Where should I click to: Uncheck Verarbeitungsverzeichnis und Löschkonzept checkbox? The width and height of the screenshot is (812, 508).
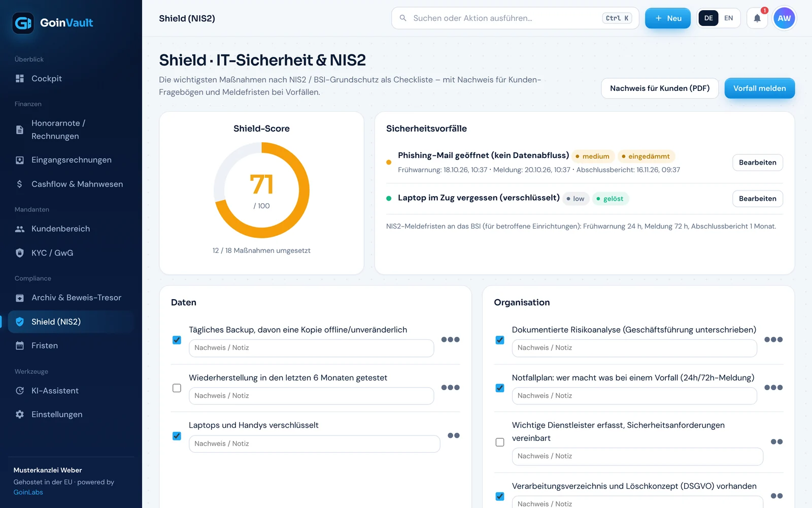tap(500, 496)
